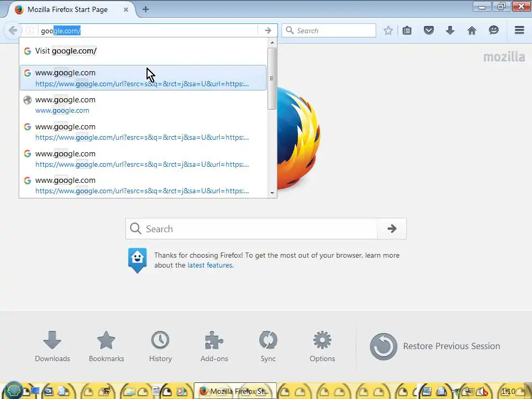Image resolution: width=532 pixels, height=399 pixels.
Task: Open a new tab with the plus button
Action: point(145,9)
